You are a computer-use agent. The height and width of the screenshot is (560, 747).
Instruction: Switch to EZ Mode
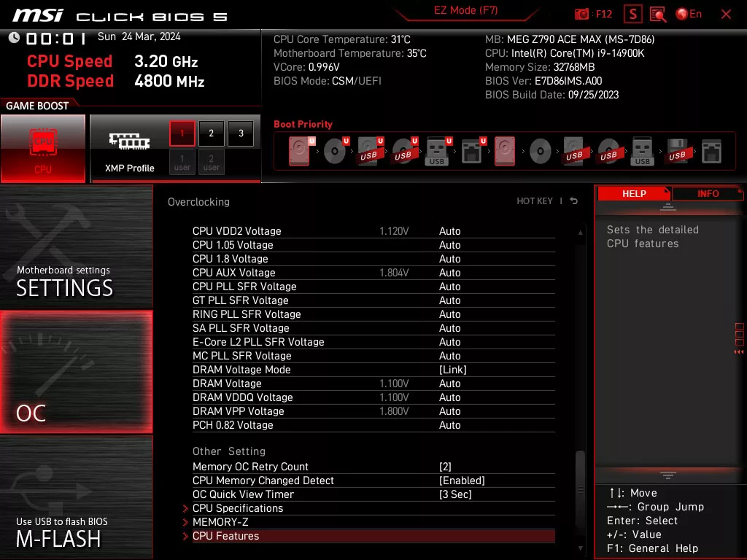[x=465, y=10]
